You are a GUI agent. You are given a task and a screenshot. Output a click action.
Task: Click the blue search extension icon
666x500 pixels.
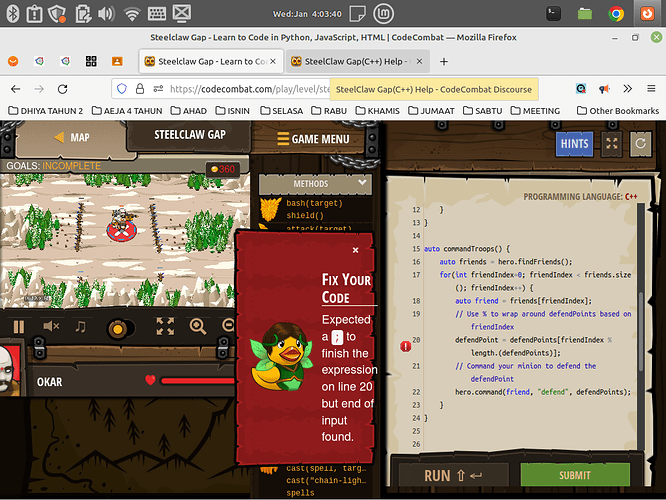pos(581,88)
